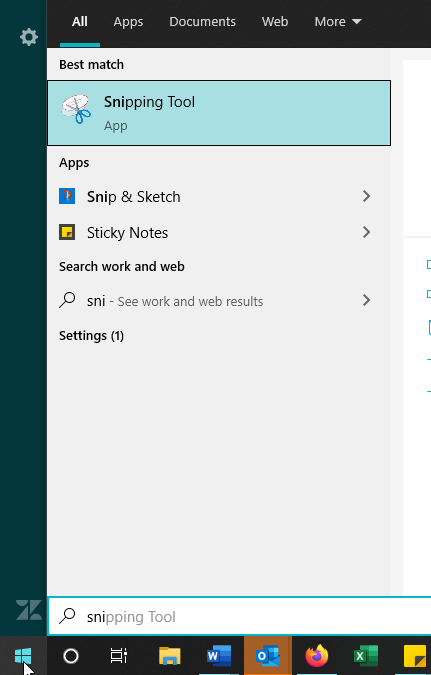Switch to Outlook on taskbar
431x675 pixels.
click(x=268, y=656)
